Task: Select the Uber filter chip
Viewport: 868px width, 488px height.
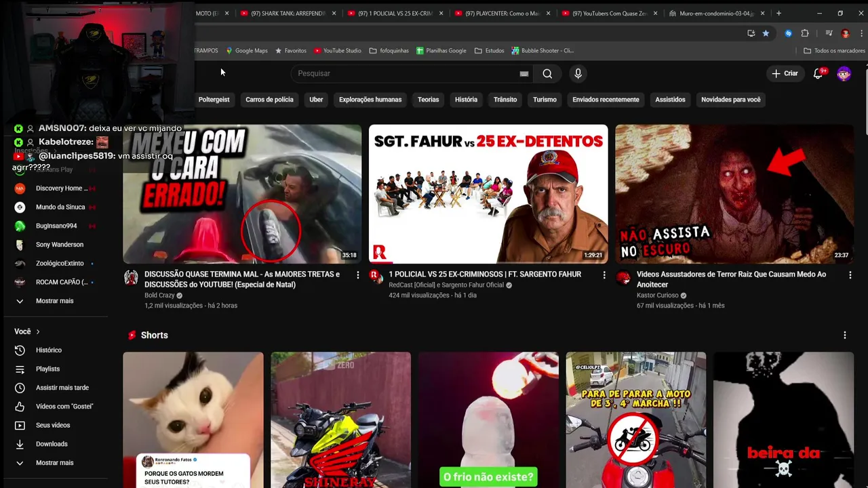Action: pyautogui.click(x=316, y=100)
